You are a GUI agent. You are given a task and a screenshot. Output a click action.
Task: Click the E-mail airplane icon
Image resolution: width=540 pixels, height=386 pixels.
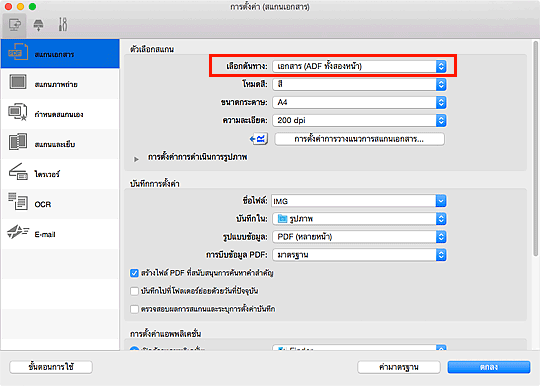[x=18, y=232]
